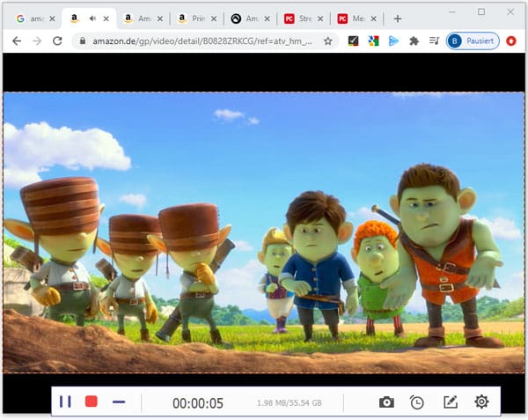Open the colorful grid extension icon
The height and width of the screenshot is (420, 528).
pos(373,41)
